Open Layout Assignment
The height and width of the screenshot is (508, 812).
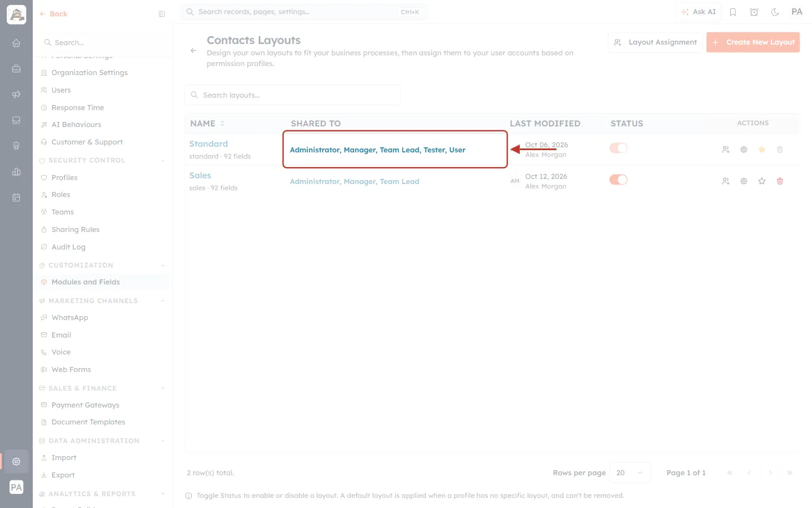655,42
